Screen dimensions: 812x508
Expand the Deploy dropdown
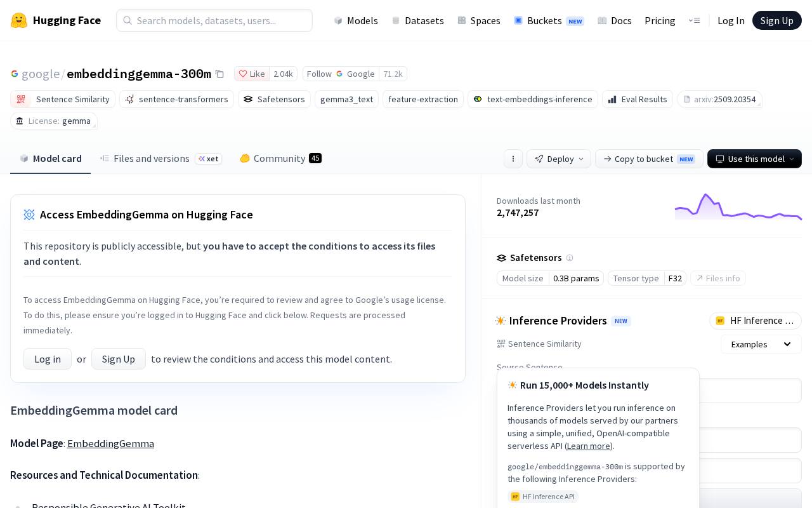pos(559,159)
